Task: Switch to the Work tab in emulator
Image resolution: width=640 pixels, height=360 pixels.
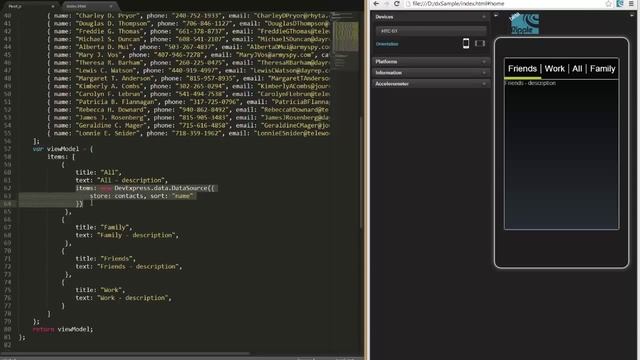Action: click(x=555, y=69)
